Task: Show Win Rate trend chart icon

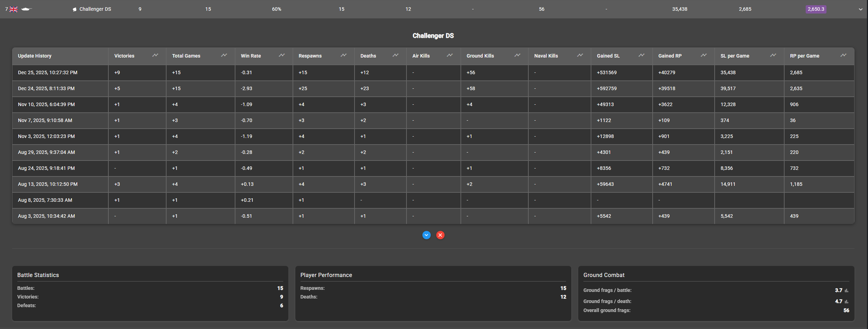Action: pos(282,55)
